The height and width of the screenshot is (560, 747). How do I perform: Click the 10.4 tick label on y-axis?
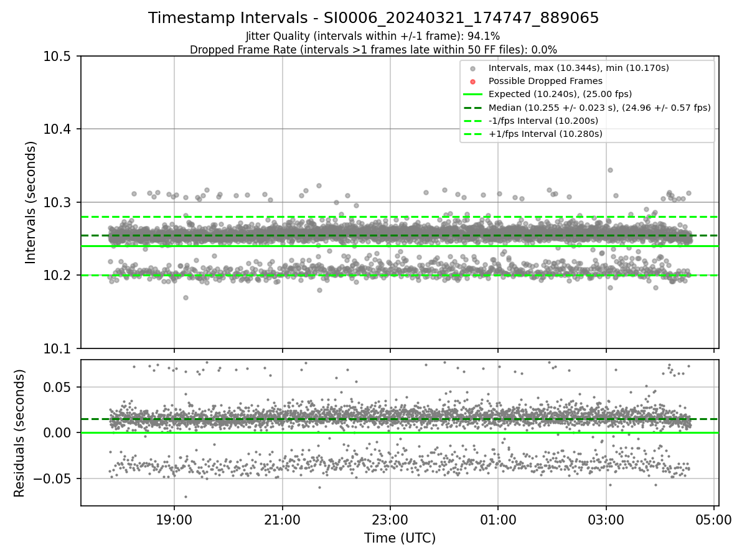58,129
